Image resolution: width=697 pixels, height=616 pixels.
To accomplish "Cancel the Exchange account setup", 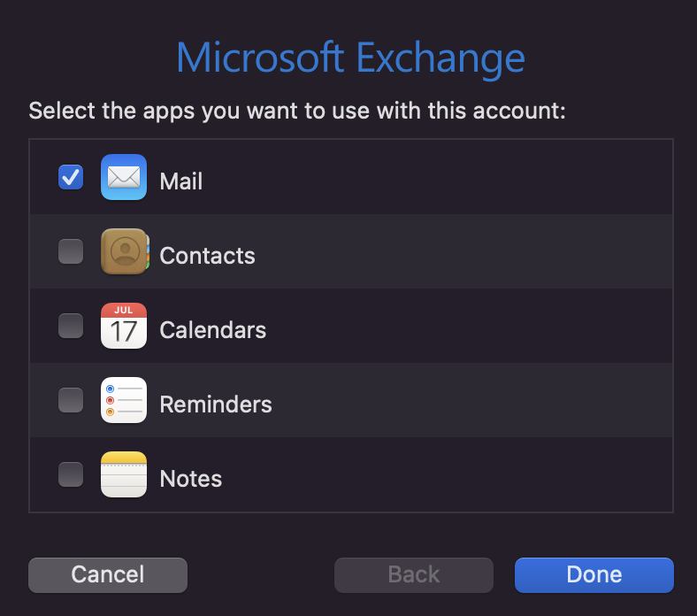I will coord(108,574).
